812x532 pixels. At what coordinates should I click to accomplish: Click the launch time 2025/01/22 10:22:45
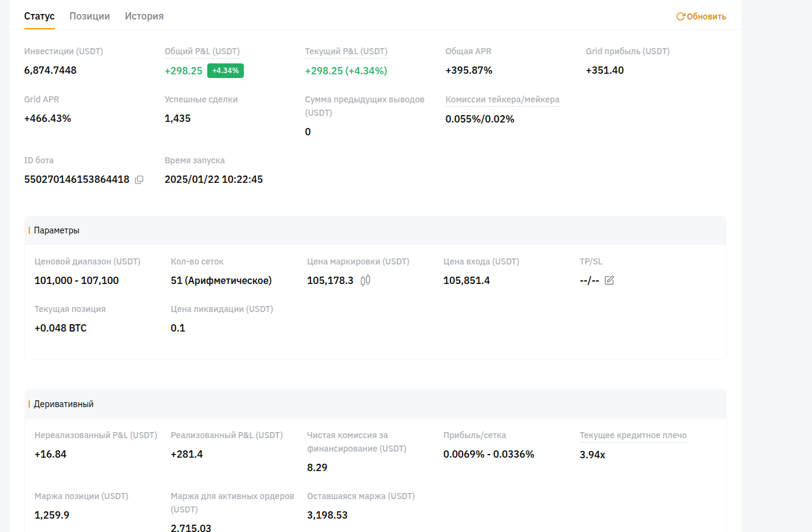point(213,180)
